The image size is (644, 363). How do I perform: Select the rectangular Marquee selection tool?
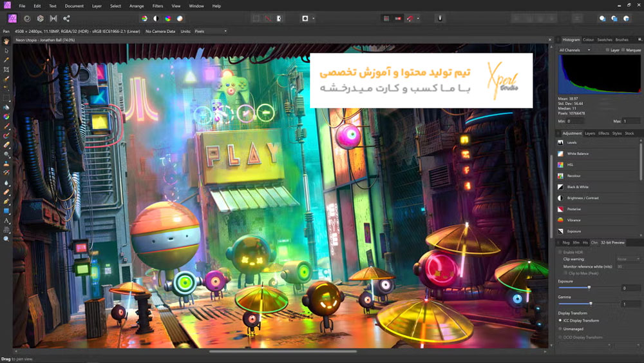click(6, 98)
